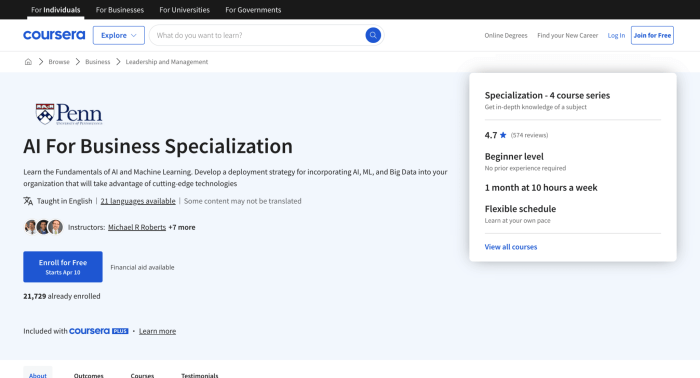Click the translation language icon
Image resolution: width=700 pixels, height=378 pixels.
pyautogui.click(x=28, y=201)
